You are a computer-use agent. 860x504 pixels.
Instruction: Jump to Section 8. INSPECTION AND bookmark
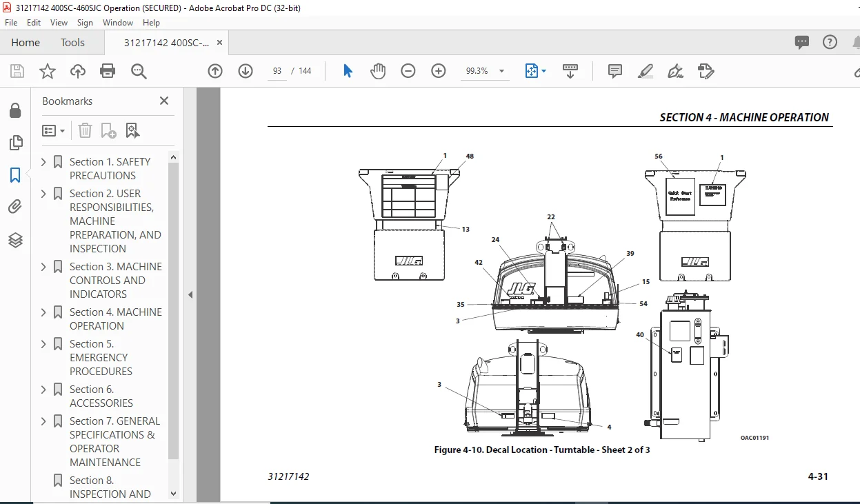(x=110, y=487)
